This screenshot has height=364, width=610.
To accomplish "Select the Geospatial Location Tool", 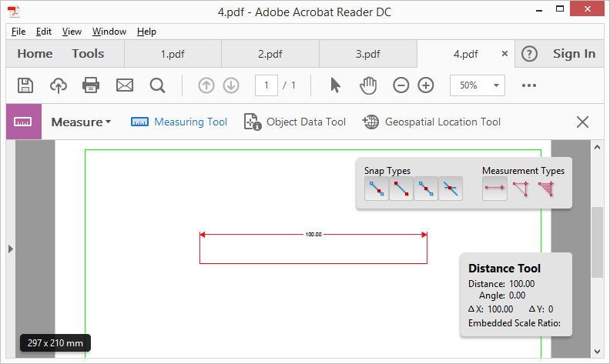I will (431, 122).
